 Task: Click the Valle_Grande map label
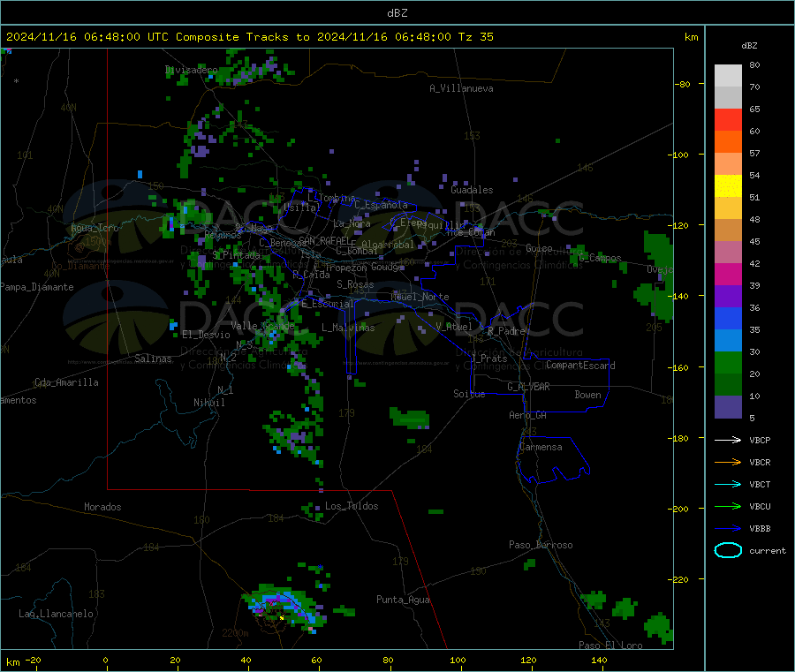262,325
